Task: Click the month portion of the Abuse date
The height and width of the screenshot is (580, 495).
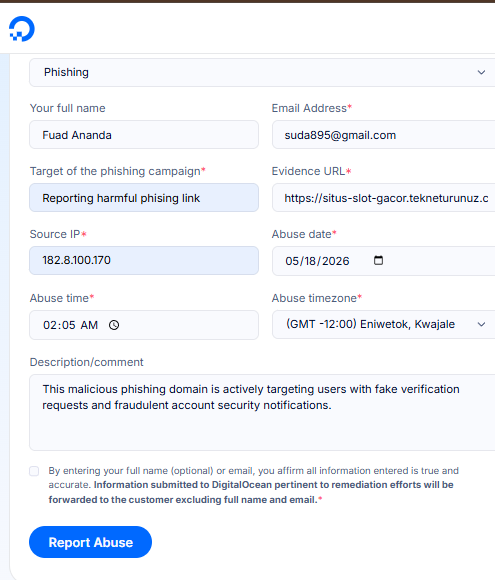Action: 292,261
